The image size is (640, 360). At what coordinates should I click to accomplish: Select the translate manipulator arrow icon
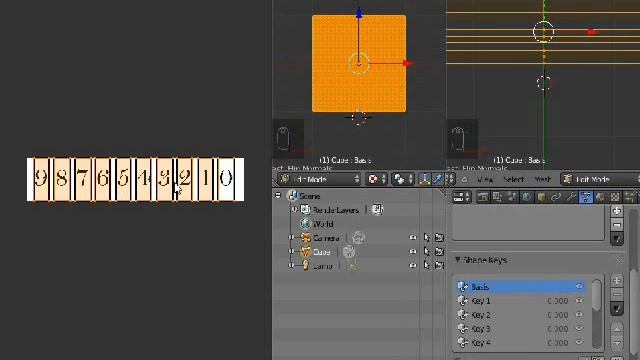(x=438, y=179)
